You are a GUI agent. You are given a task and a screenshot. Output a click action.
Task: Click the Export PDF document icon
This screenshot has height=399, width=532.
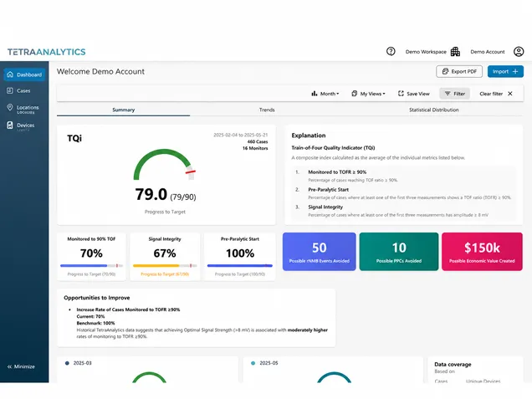[x=445, y=71]
